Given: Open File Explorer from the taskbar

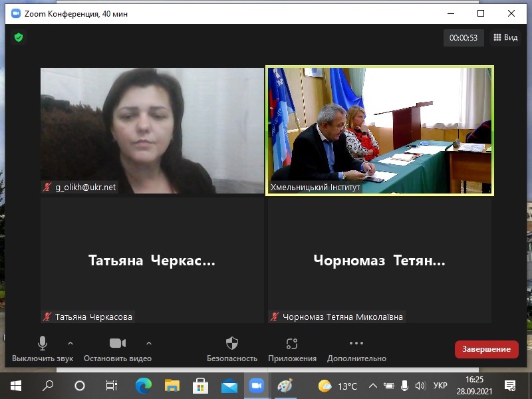Looking at the screenshot, I should pos(172,386).
